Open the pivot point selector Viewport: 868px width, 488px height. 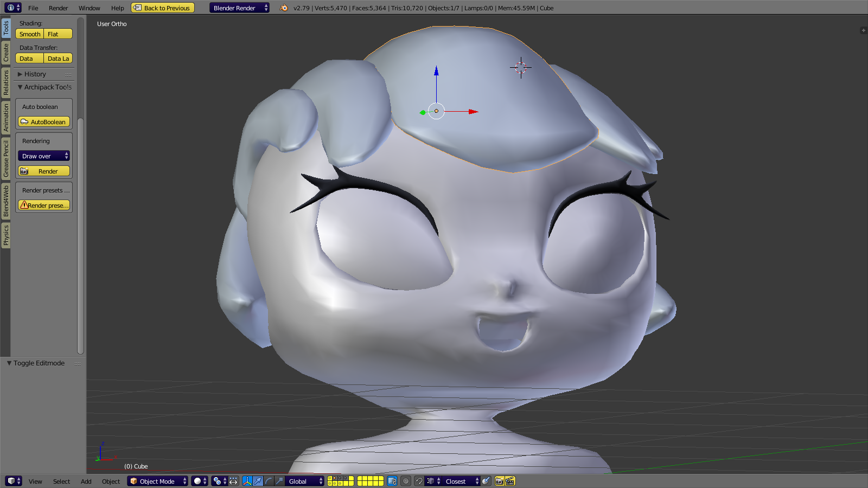click(x=219, y=481)
